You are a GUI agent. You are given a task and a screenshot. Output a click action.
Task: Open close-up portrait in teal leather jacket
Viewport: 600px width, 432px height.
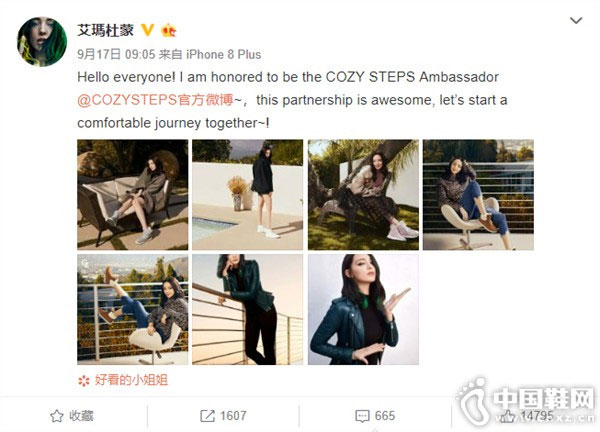coord(363,310)
